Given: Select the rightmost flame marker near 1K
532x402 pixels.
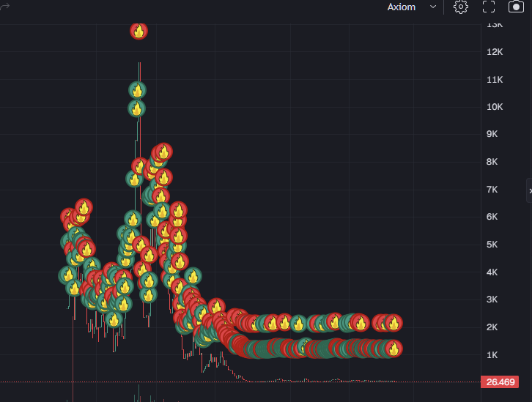Looking at the screenshot, I should pyautogui.click(x=394, y=349).
